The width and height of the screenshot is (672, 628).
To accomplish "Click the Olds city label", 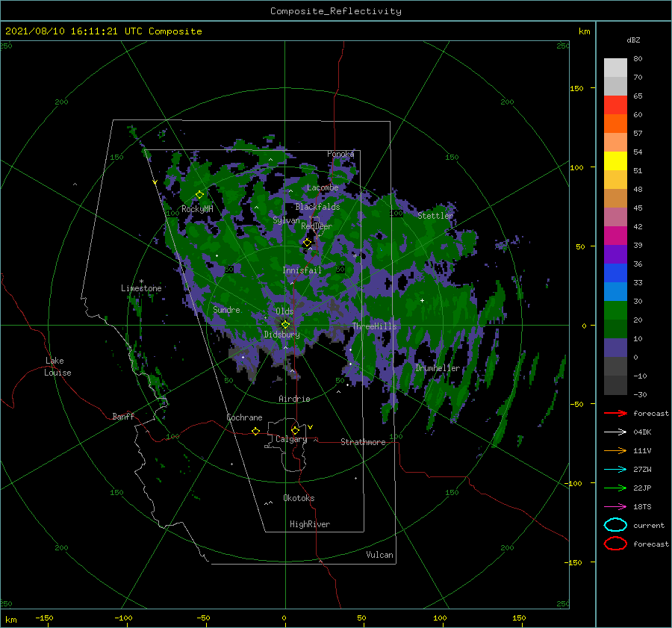I will coord(284,311).
